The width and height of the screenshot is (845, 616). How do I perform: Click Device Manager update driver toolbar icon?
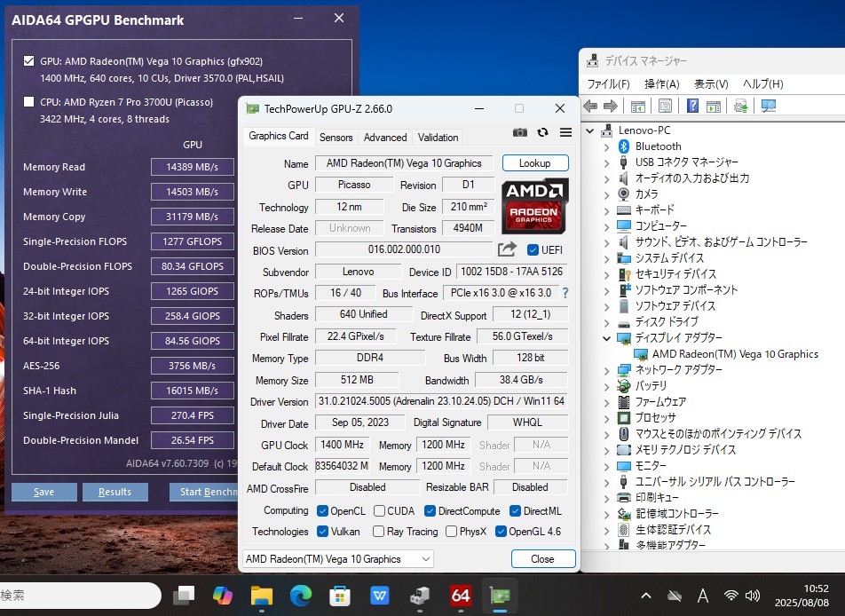(x=741, y=107)
